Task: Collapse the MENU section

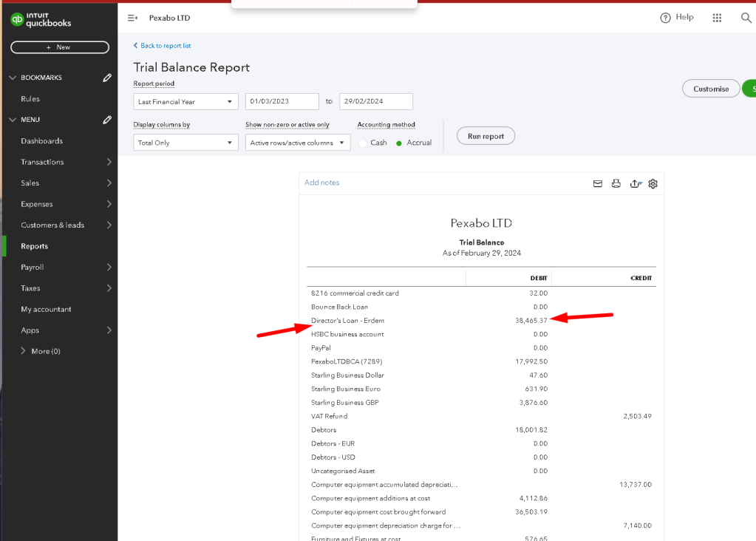Action: point(13,120)
